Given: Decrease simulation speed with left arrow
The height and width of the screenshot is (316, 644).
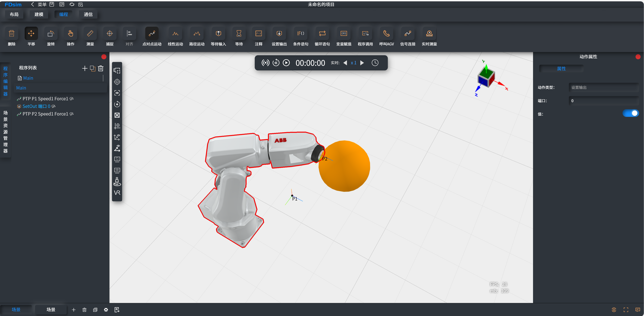Looking at the screenshot, I should click(x=345, y=63).
